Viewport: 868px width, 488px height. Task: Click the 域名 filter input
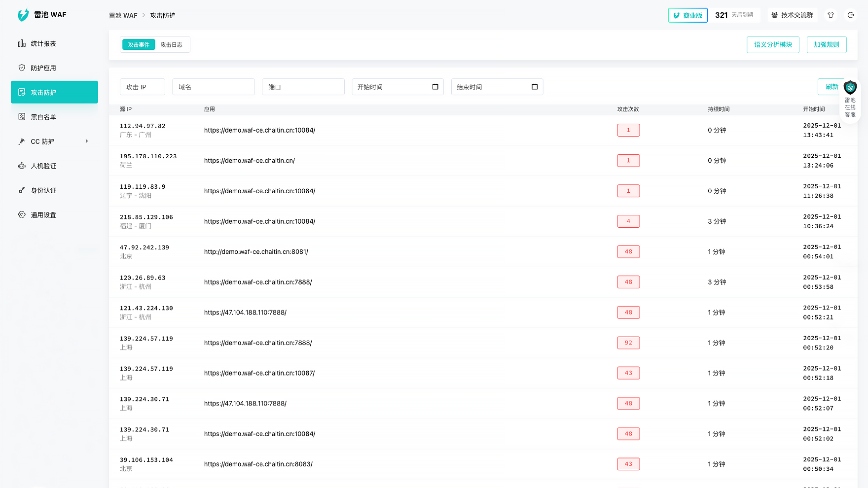[213, 87]
